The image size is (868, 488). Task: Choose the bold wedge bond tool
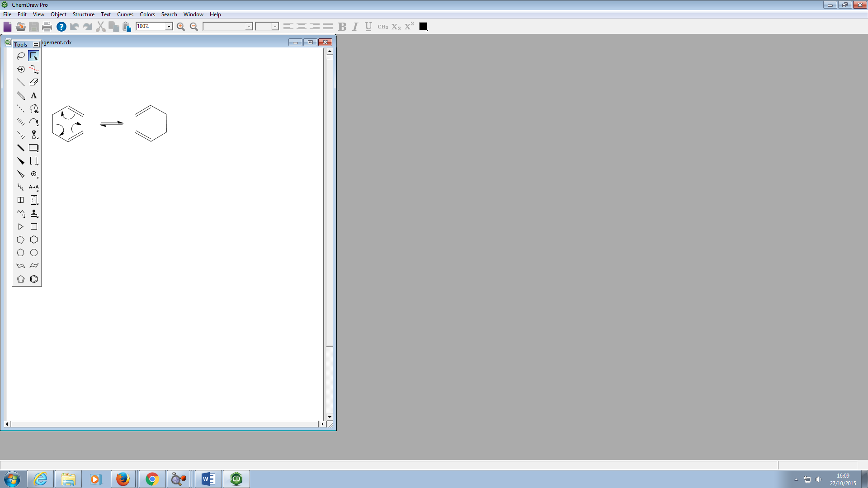pos(21,161)
